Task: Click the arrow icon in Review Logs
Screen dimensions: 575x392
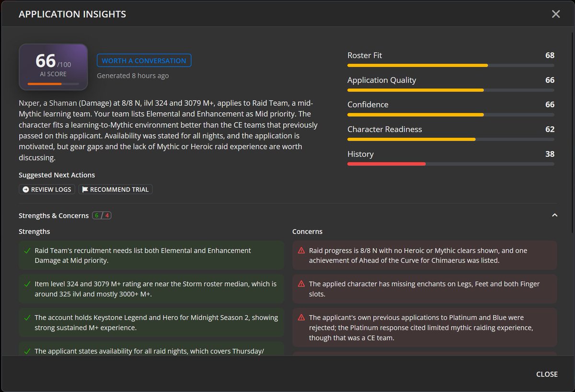Action: click(26, 189)
